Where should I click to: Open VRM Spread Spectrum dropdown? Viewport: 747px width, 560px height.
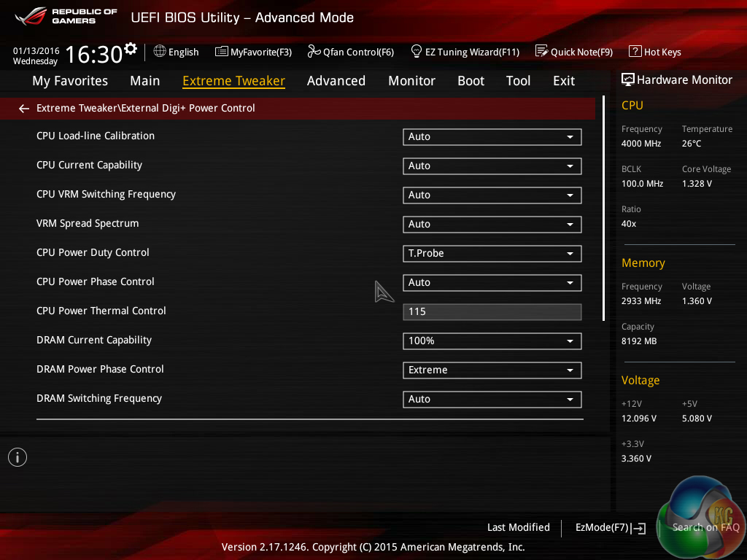[x=492, y=225]
